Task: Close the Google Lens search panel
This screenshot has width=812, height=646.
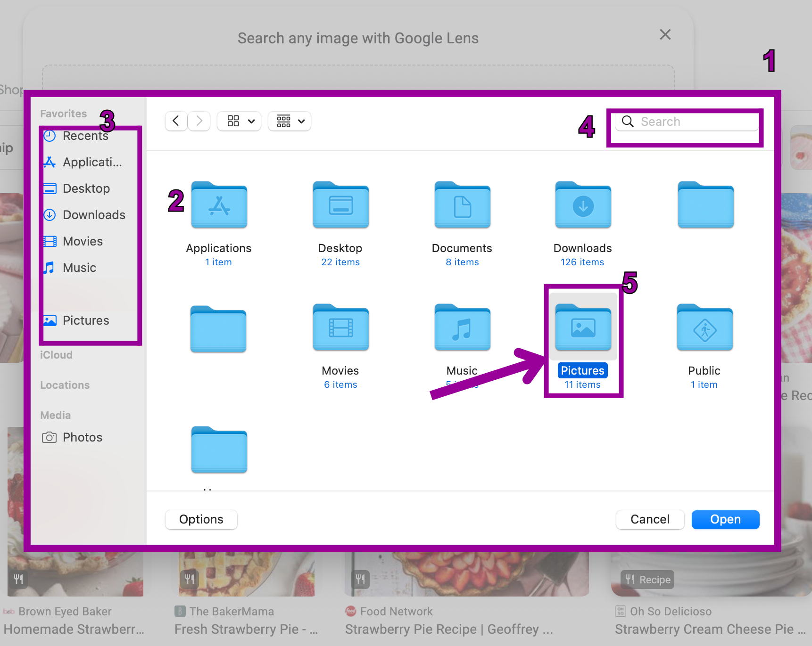Action: (x=665, y=34)
